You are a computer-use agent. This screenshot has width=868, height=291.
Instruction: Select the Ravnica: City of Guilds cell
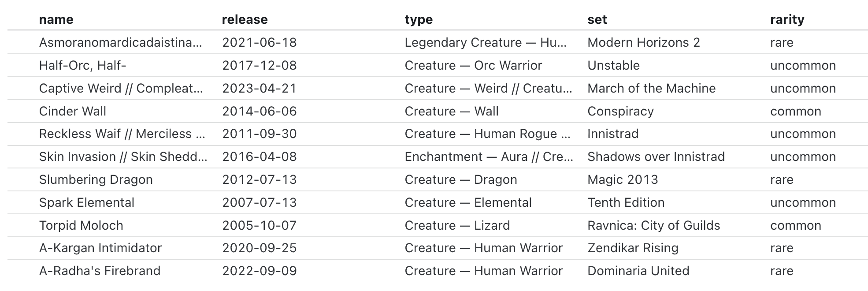[653, 225]
